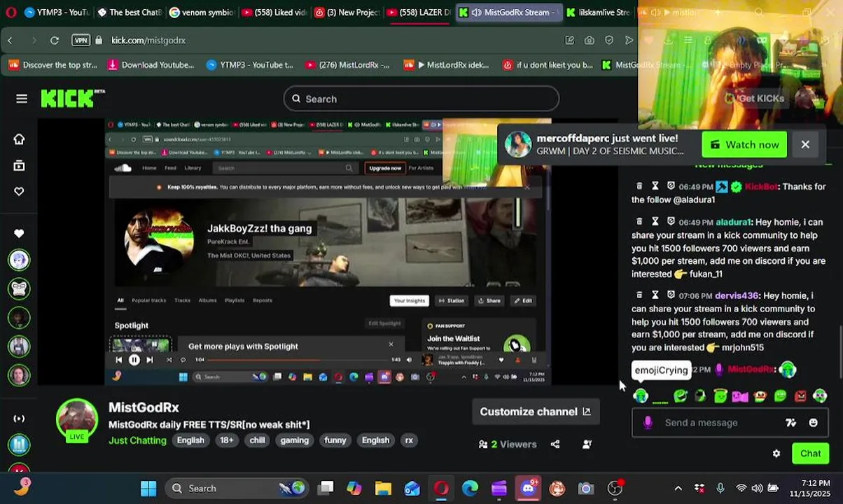The width and height of the screenshot is (843, 504).
Task: Open the Following heart outline icon
Action: click(x=19, y=191)
